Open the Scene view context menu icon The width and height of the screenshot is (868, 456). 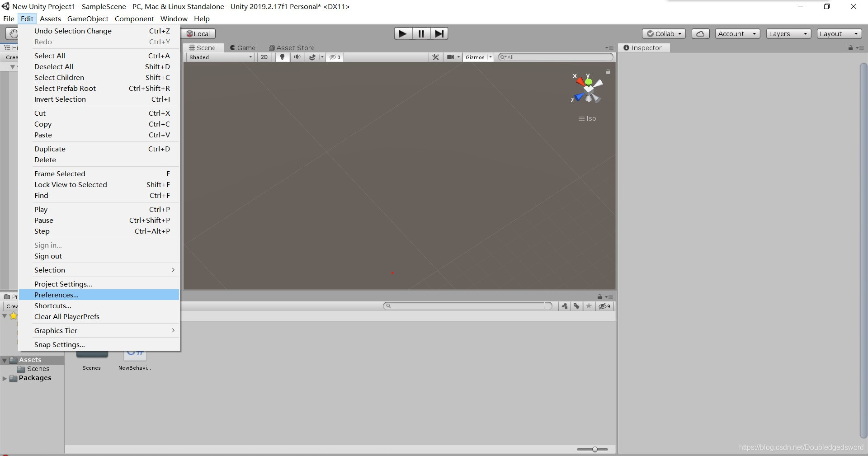[x=609, y=48]
